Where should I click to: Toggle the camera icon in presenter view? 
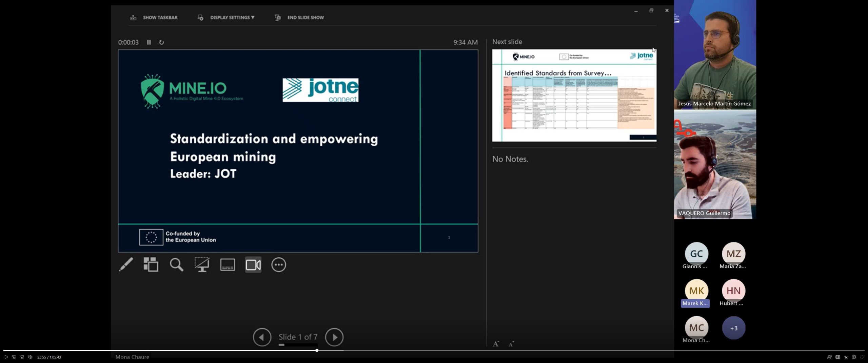[253, 265]
